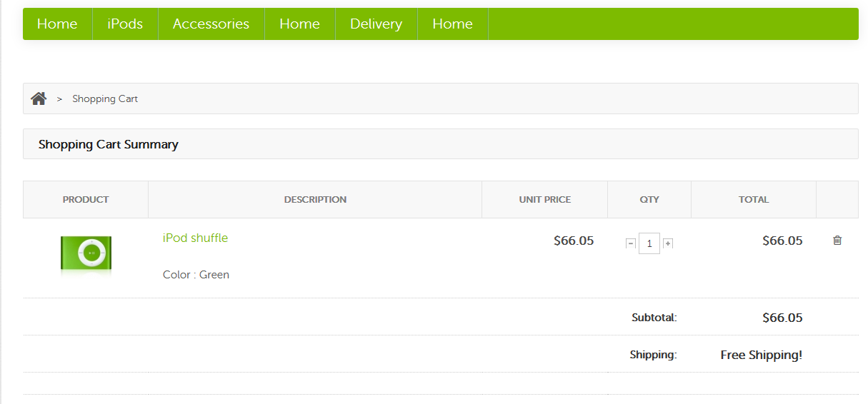
Task: Click Home between Accessories and Delivery
Action: pos(299,24)
